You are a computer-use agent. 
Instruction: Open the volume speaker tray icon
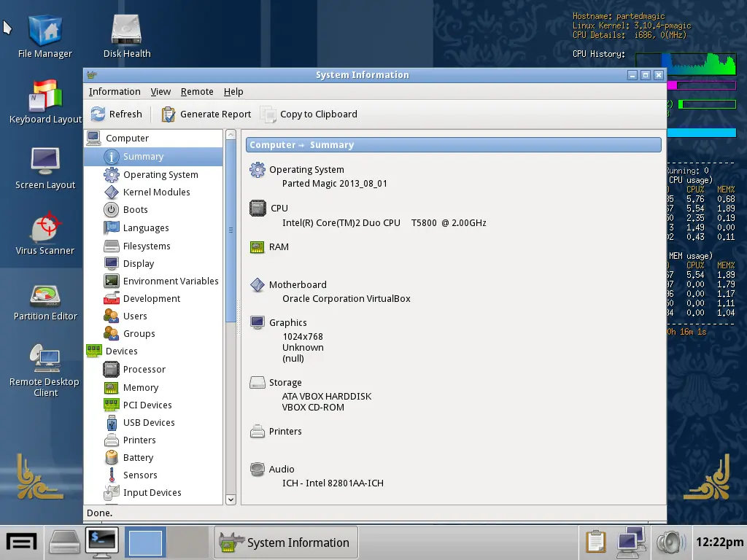(x=671, y=542)
